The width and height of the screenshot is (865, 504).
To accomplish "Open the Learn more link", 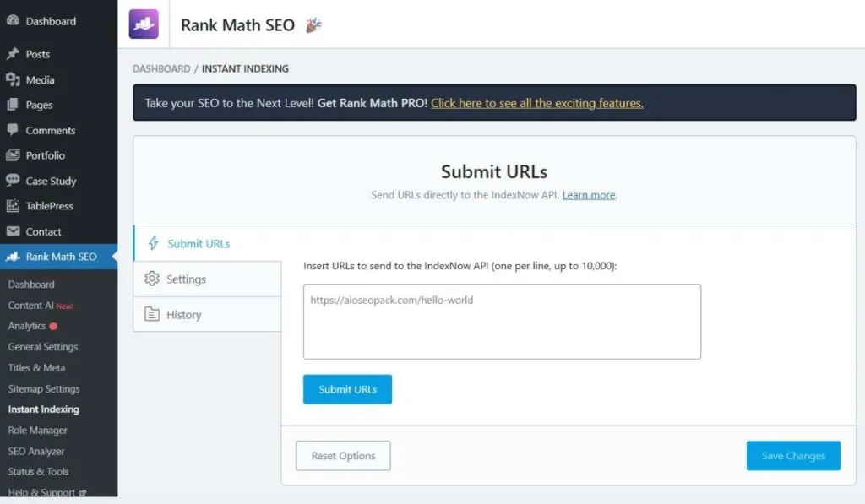I will (588, 195).
